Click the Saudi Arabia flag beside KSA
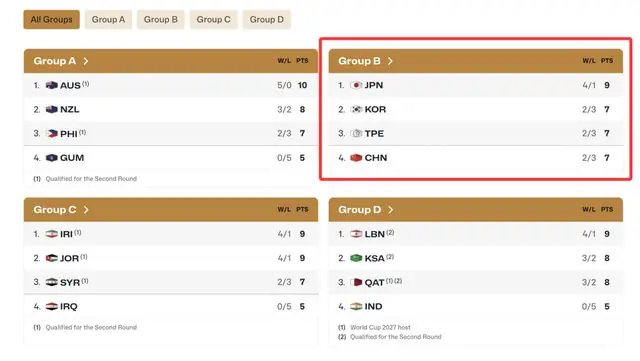The image size is (640, 361). pyautogui.click(x=356, y=258)
